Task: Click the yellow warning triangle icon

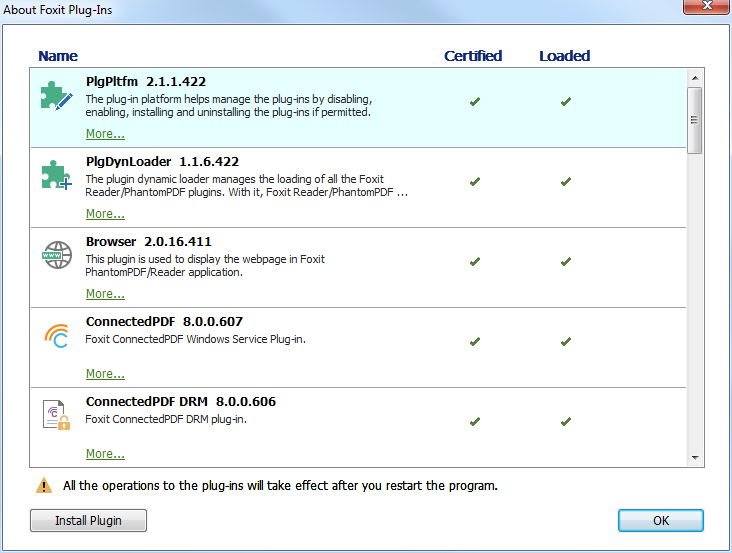Action: 44,485
